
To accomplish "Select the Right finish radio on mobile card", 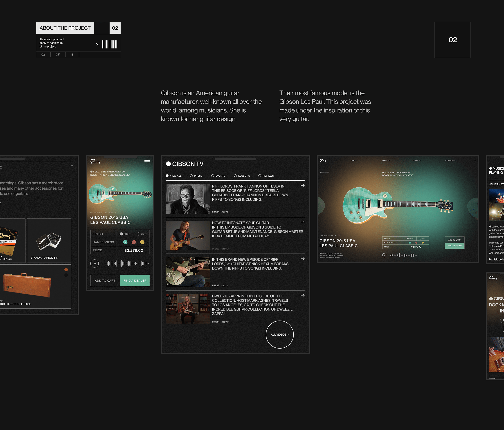I will (x=121, y=234).
